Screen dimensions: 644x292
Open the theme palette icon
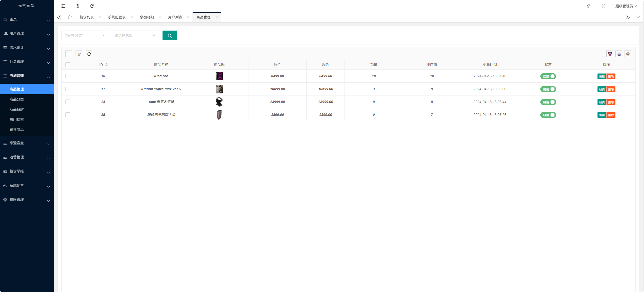589,6
